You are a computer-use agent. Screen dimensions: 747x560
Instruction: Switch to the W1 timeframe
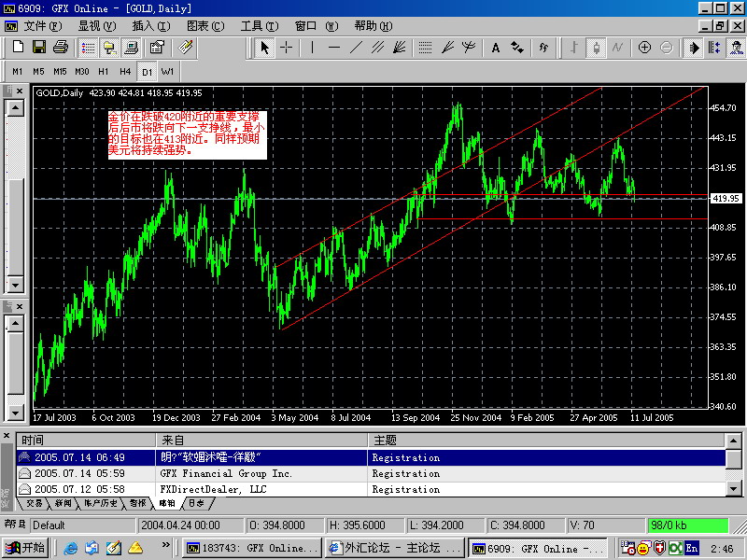click(x=167, y=71)
